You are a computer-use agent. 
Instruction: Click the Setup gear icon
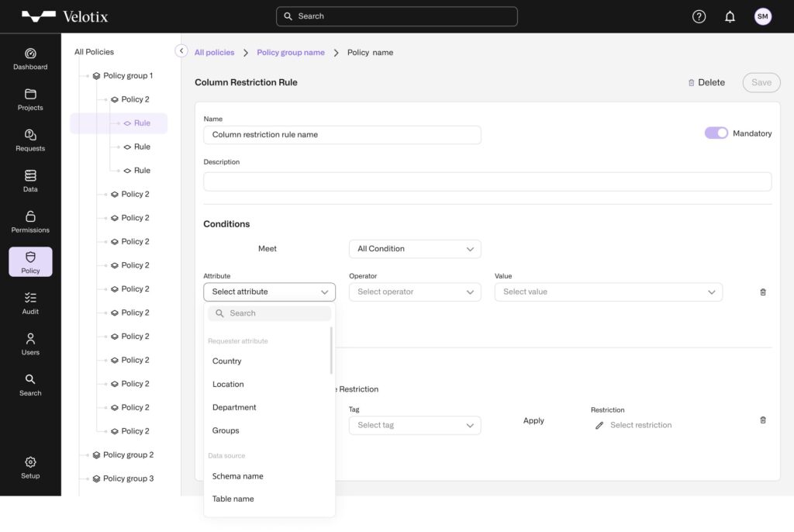tap(30, 462)
